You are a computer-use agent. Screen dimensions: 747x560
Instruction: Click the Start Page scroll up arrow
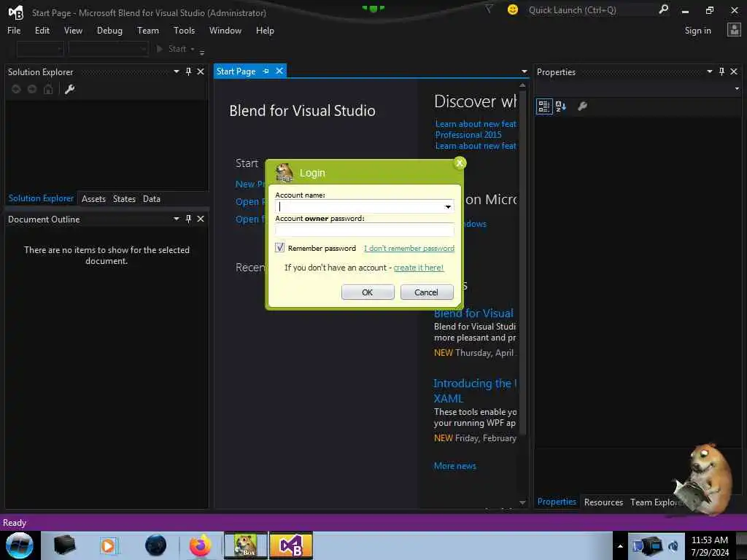click(x=522, y=85)
